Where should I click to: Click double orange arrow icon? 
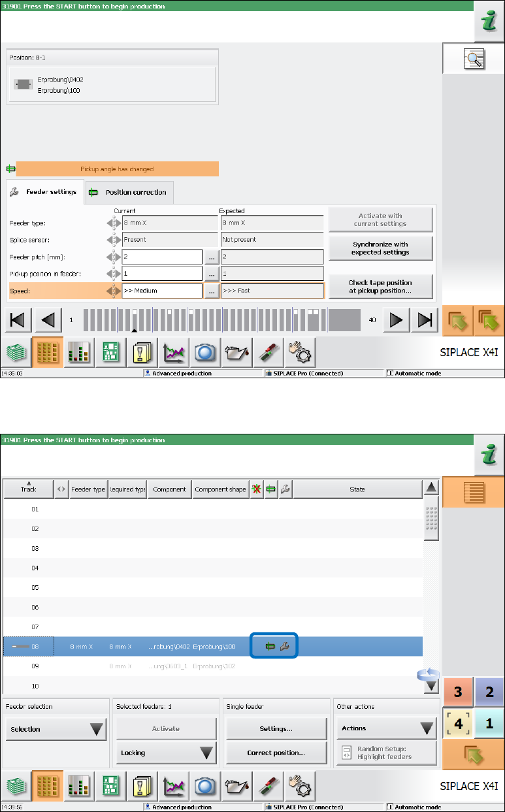pyautogui.click(x=489, y=319)
